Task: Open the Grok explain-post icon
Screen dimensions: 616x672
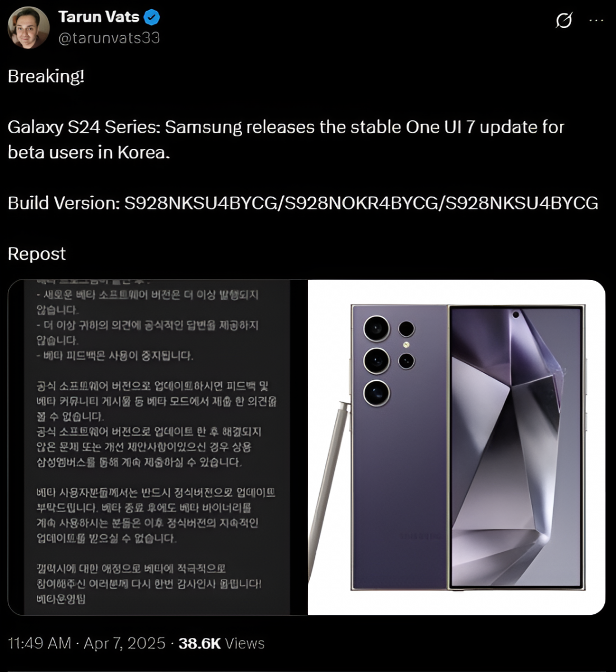Action: click(x=564, y=21)
